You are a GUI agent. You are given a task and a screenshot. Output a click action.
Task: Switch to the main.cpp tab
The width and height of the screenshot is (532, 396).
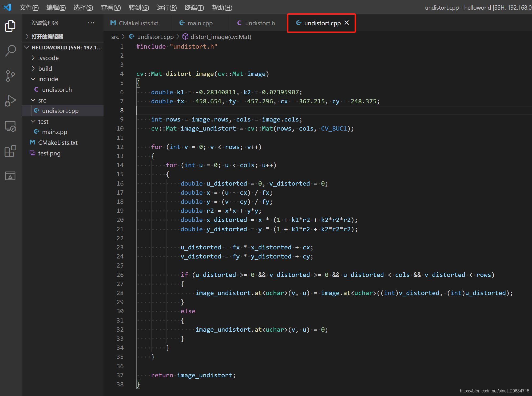[x=200, y=23]
